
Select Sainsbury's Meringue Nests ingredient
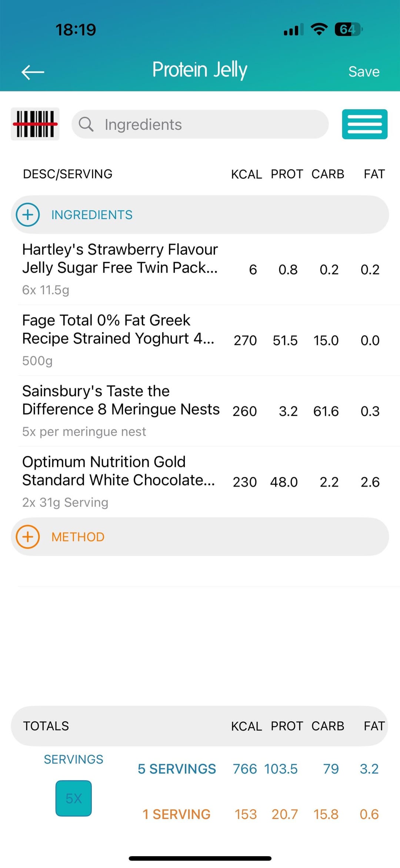(121, 411)
